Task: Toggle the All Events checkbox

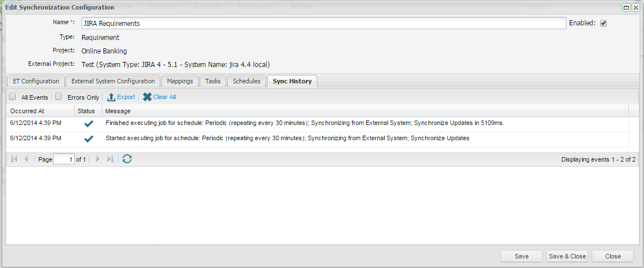Action: 12,97
